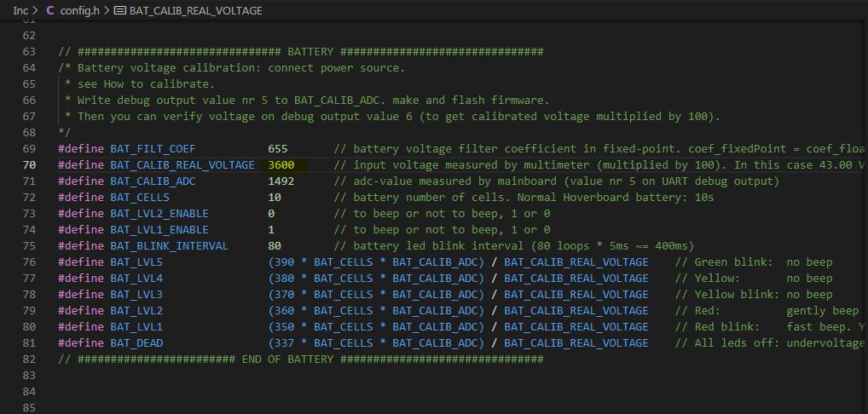868x414 pixels.
Task: Click the 655 value of BAT_FILT_COEF
Action: 277,148
